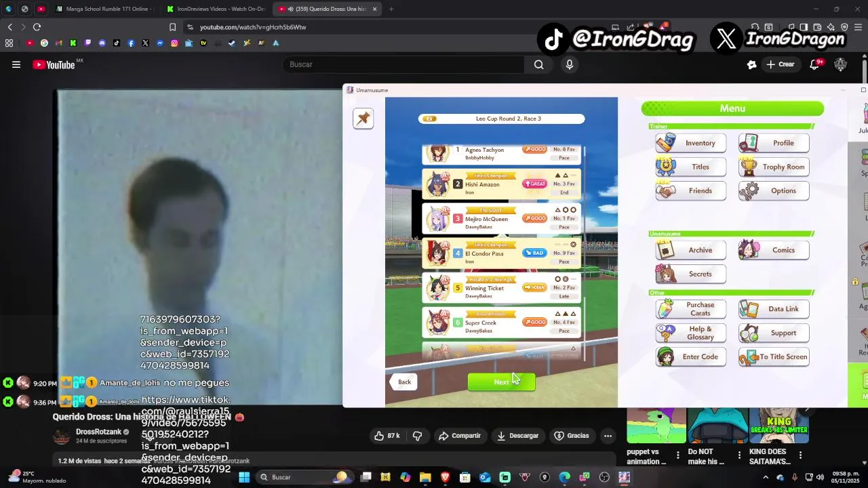The width and height of the screenshot is (868, 488).
Task: Select the Enter Code button
Action: click(x=691, y=357)
